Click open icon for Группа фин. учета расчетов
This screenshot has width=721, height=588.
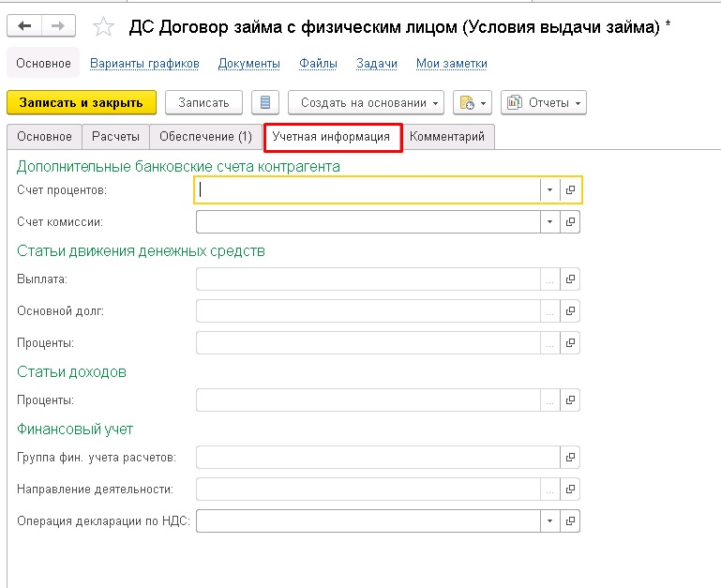570,458
